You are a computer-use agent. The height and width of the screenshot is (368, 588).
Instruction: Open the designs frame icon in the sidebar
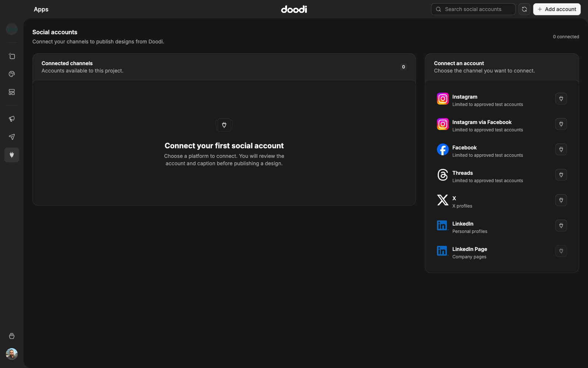pos(12,56)
